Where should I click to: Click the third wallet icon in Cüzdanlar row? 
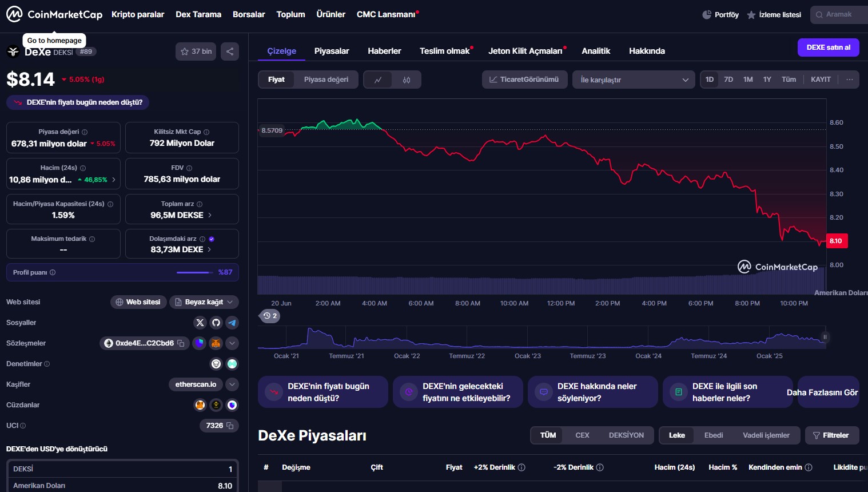click(232, 405)
